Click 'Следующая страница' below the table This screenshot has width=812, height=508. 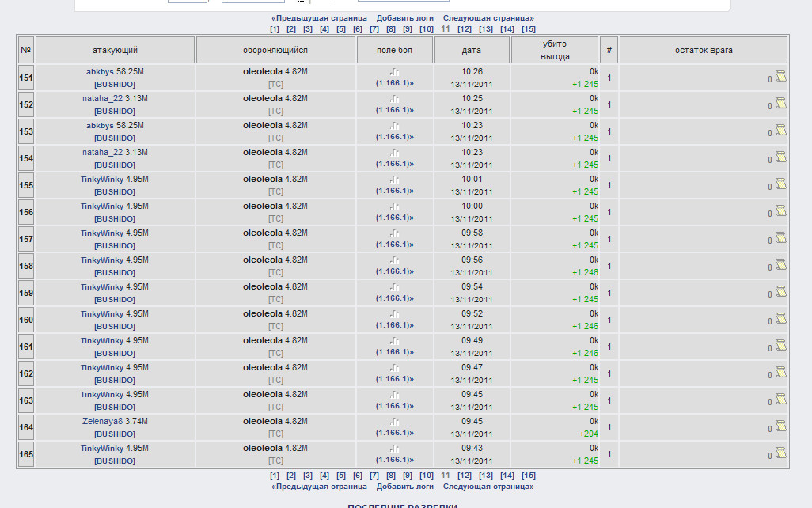pos(488,487)
